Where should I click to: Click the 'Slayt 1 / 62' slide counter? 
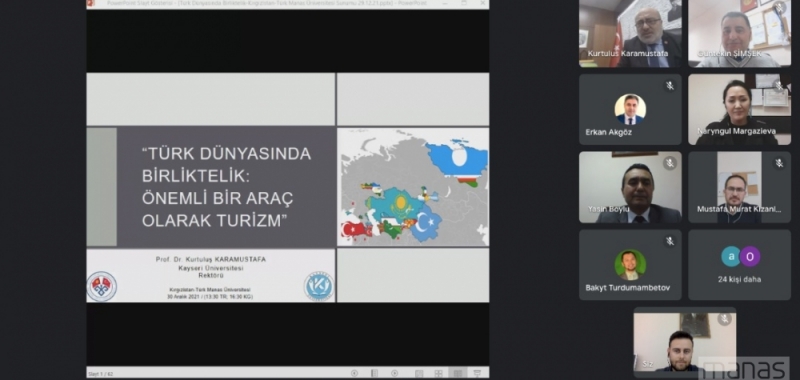point(101,374)
